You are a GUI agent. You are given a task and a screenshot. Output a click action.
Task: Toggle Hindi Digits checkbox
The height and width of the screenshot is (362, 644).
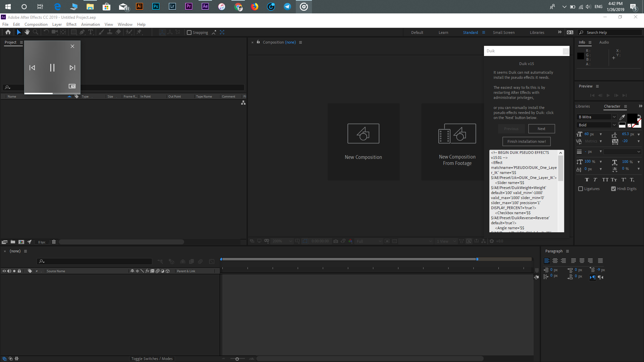pyautogui.click(x=613, y=189)
